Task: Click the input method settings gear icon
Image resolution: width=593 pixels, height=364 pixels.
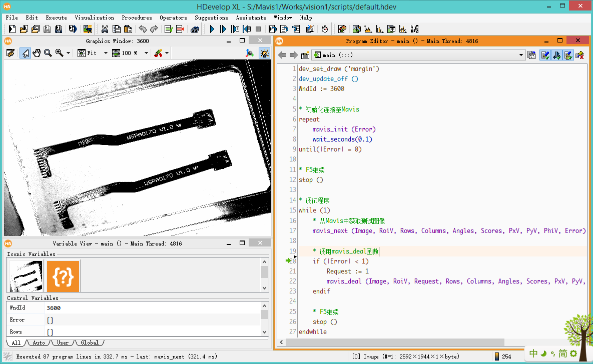Action: pyautogui.click(x=573, y=353)
